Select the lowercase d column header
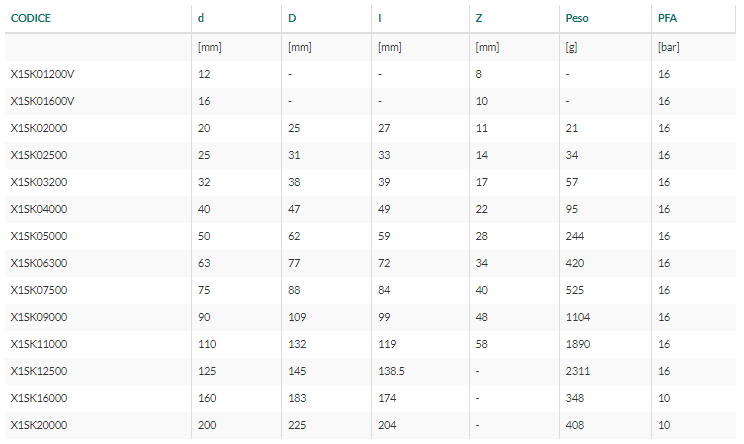744x444 pixels. [201, 18]
